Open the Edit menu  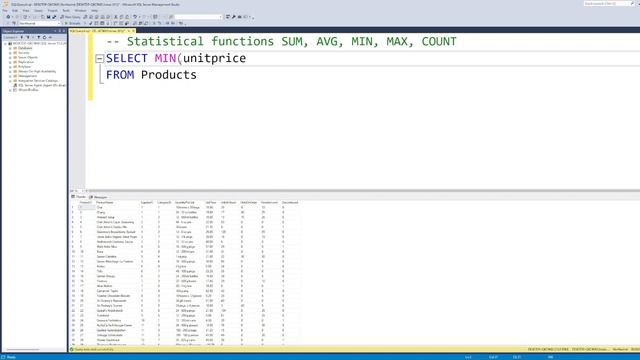click(15, 11)
